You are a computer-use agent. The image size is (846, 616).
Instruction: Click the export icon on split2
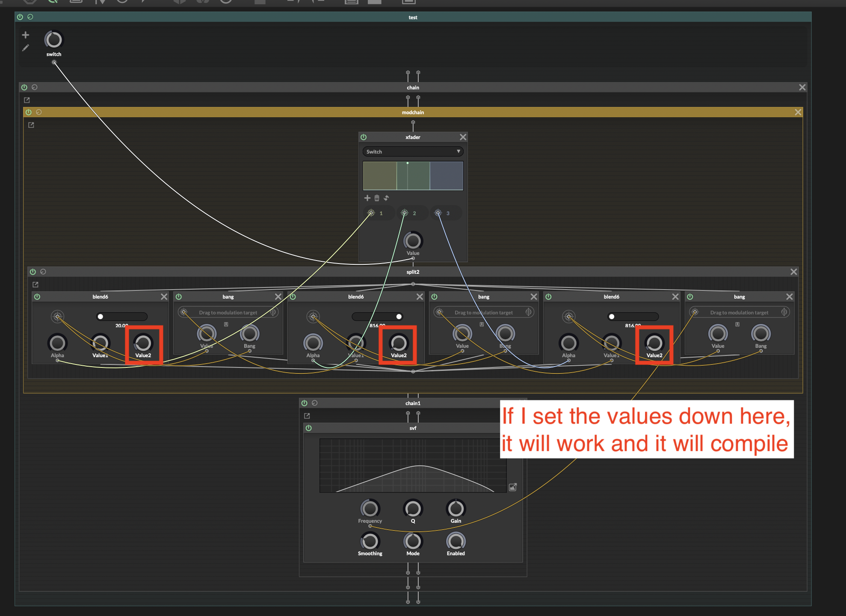[x=35, y=284]
